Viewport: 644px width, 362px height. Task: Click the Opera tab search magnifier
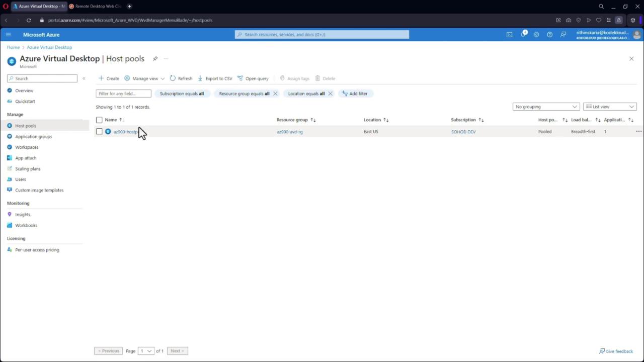(601, 7)
